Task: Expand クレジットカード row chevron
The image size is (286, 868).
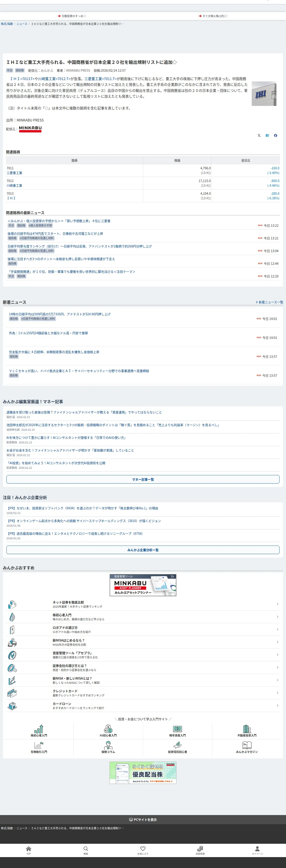Action: point(277,693)
